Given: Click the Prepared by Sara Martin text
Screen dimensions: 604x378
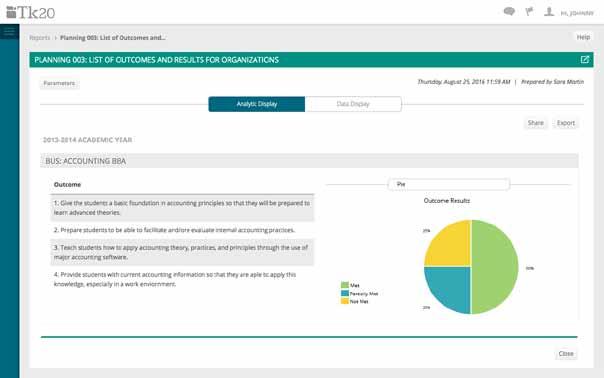Looking at the screenshot, I should [552, 82].
